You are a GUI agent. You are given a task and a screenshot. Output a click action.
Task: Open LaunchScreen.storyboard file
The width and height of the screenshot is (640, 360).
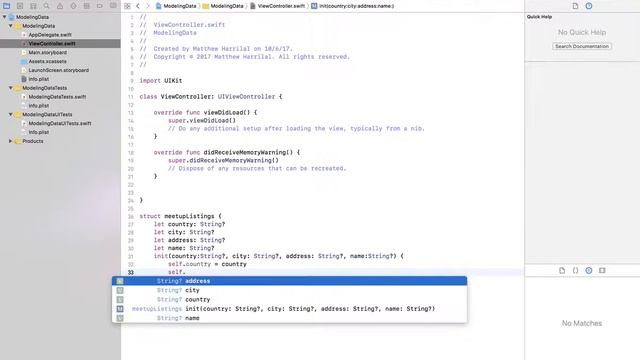point(58,70)
